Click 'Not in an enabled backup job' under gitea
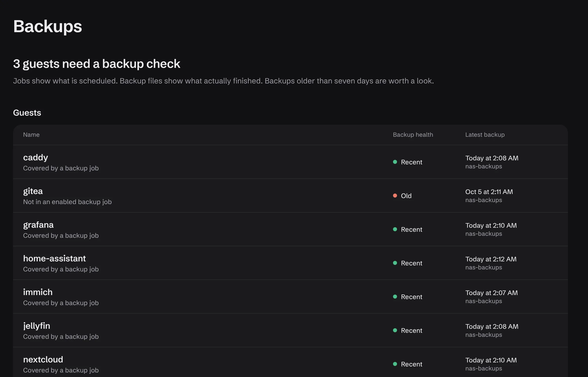This screenshot has width=588, height=377. pyautogui.click(x=67, y=202)
